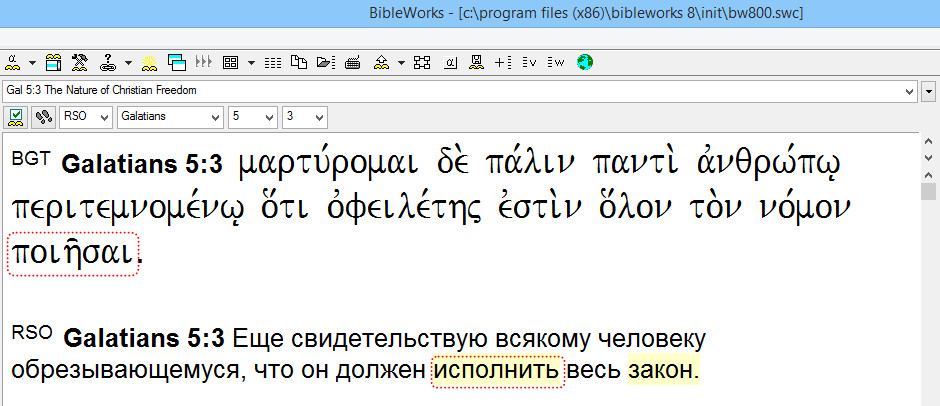Click the plus list icon
Viewport: 940px width, 406px height.
pos(502,62)
